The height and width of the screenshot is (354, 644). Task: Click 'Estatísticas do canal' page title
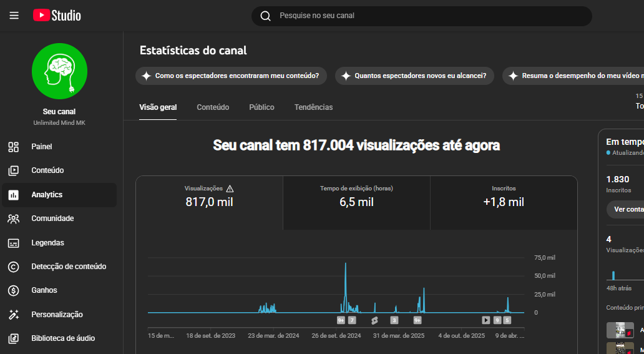[x=193, y=51]
